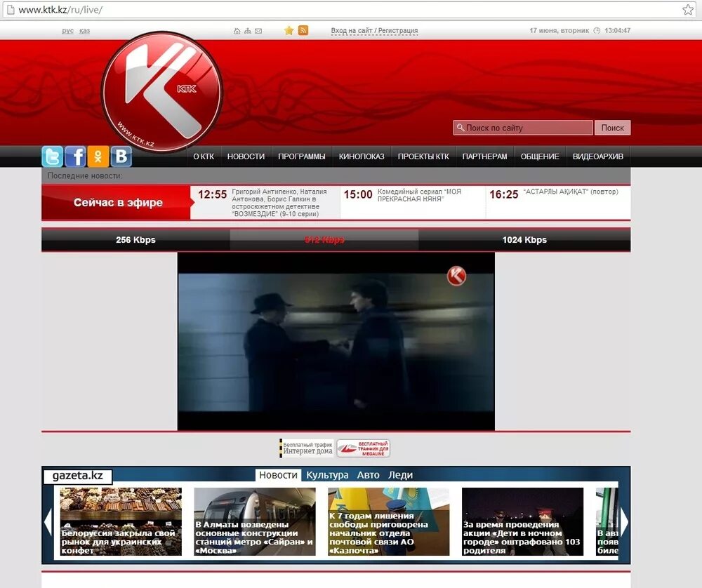Open the orange RSS feed icon

click(x=303, y=30)
